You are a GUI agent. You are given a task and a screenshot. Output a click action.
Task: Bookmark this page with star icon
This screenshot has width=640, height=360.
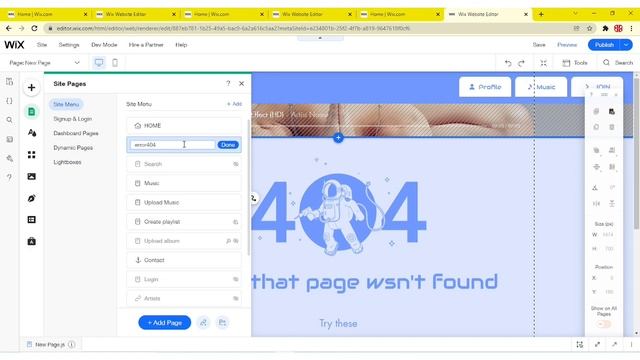click(589, 28)
